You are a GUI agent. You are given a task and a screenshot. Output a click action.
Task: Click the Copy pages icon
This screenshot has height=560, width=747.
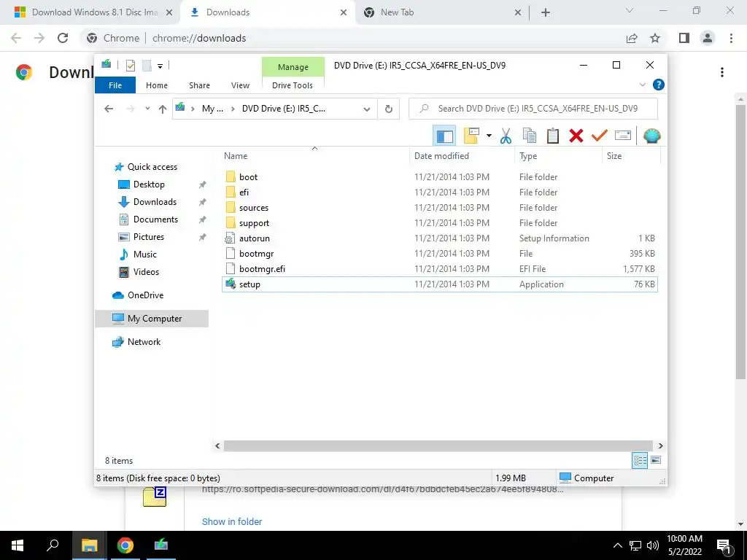coord(530,136)
